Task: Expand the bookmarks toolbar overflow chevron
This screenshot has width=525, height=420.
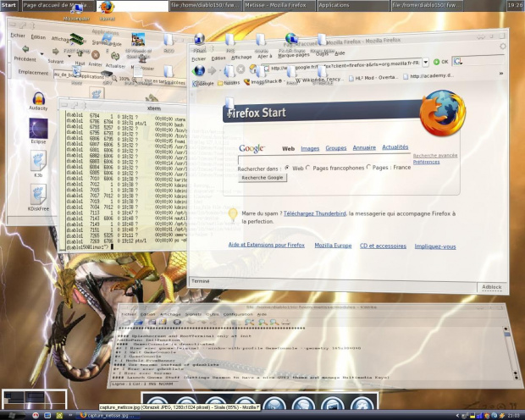Action: [501, 74]
